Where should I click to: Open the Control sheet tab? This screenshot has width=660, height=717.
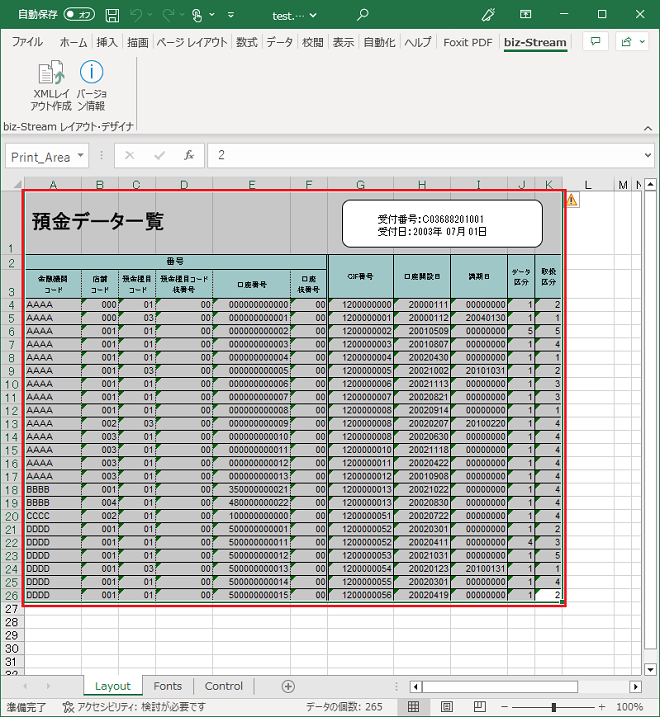[x=224, y=686]
